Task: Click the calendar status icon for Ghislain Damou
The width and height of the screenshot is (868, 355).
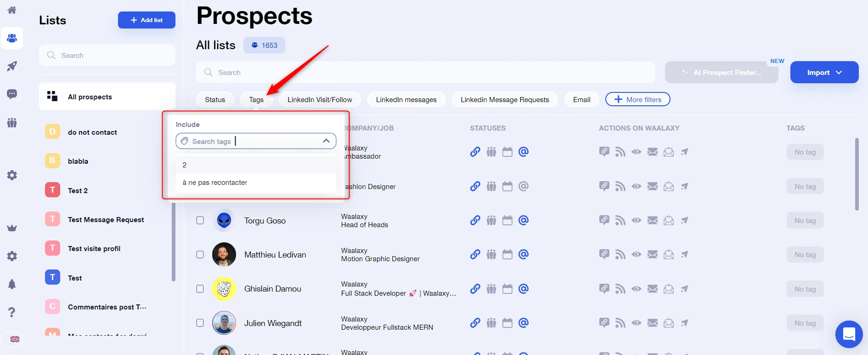Action: point(507,289)
